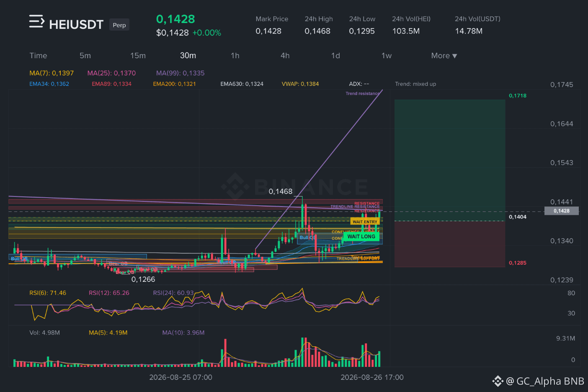
Task: Click the MA(99): 0,1335 indicator label
Action: [x=181, y=73]
